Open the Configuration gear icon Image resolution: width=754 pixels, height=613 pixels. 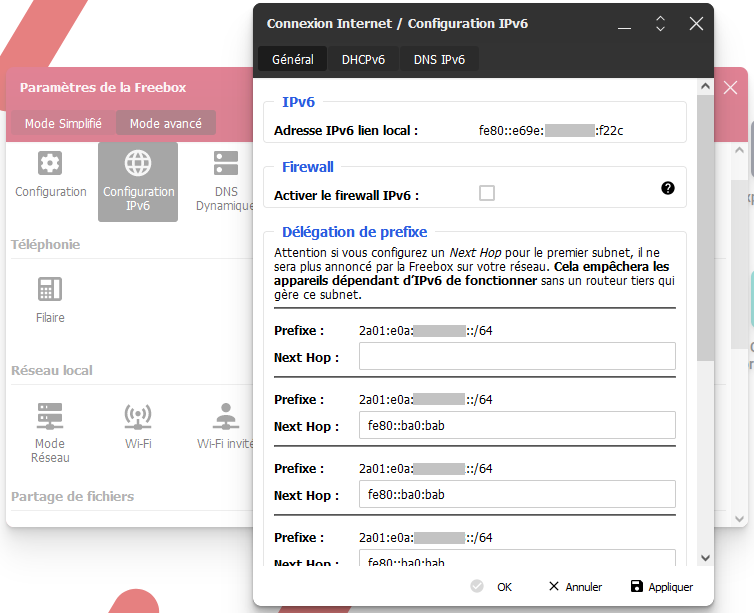pyautogui.click(x=50, y=163)
